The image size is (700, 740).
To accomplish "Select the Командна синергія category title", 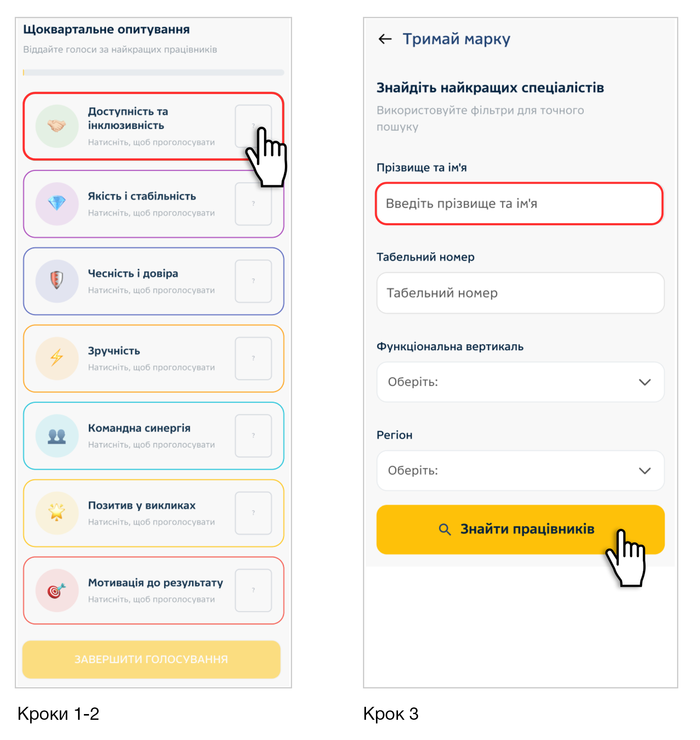I will (139, 428).
